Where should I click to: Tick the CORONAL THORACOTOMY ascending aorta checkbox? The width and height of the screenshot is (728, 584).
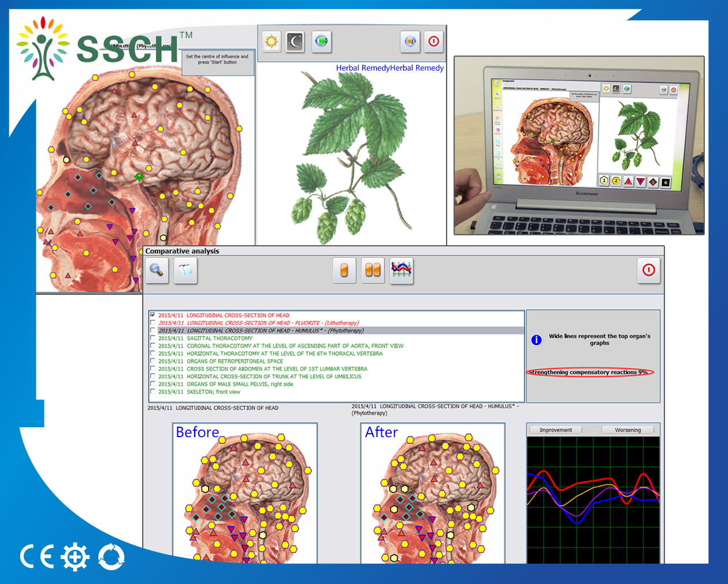[x=153, y=346]
